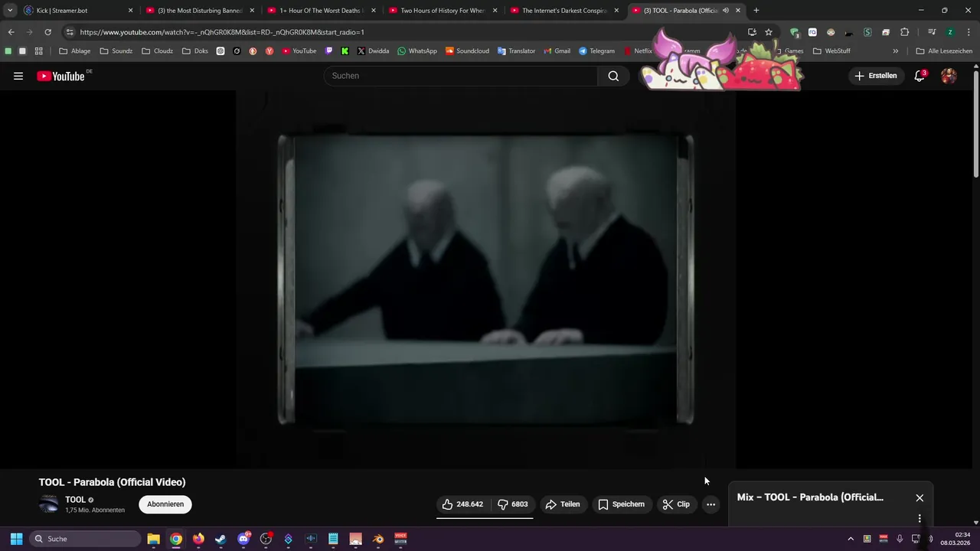Click the Erstellen create button
Viewport: 980px width, 551px height.
pos(876,76)
